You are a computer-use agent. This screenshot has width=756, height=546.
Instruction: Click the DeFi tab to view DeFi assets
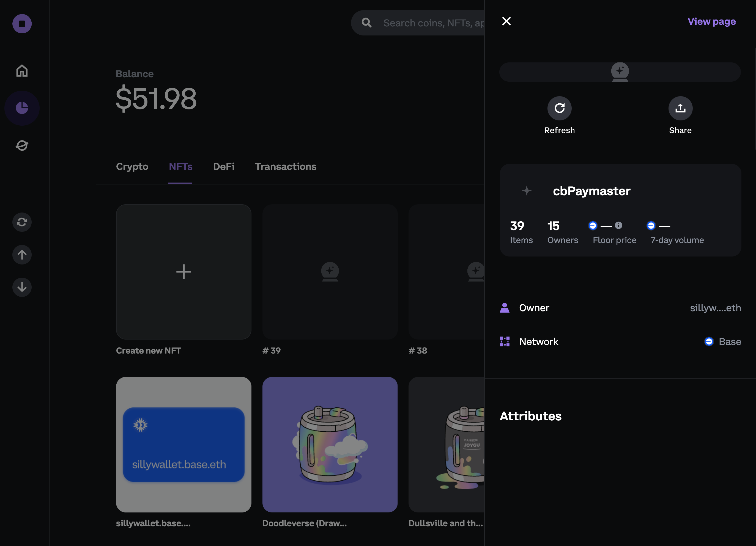224,166
